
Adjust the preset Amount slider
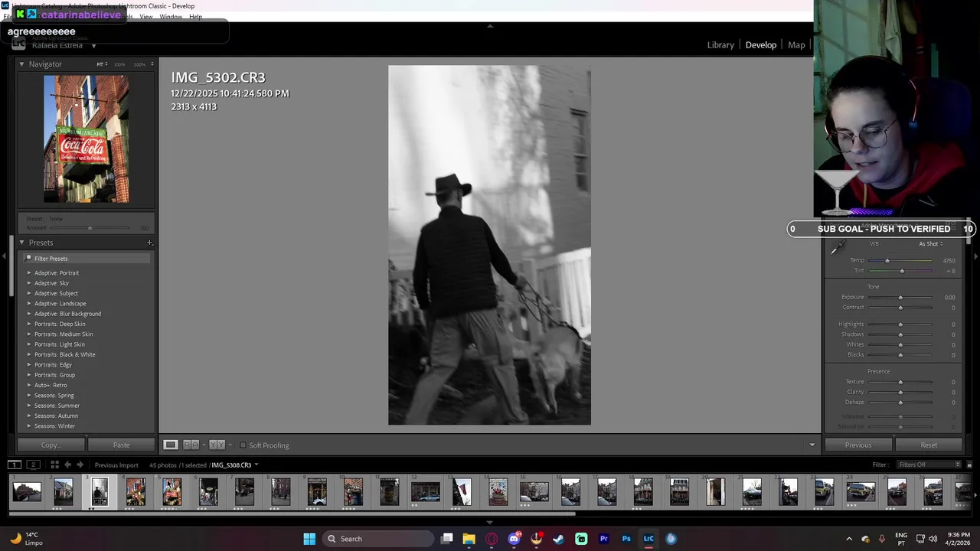tap(90, 228)
